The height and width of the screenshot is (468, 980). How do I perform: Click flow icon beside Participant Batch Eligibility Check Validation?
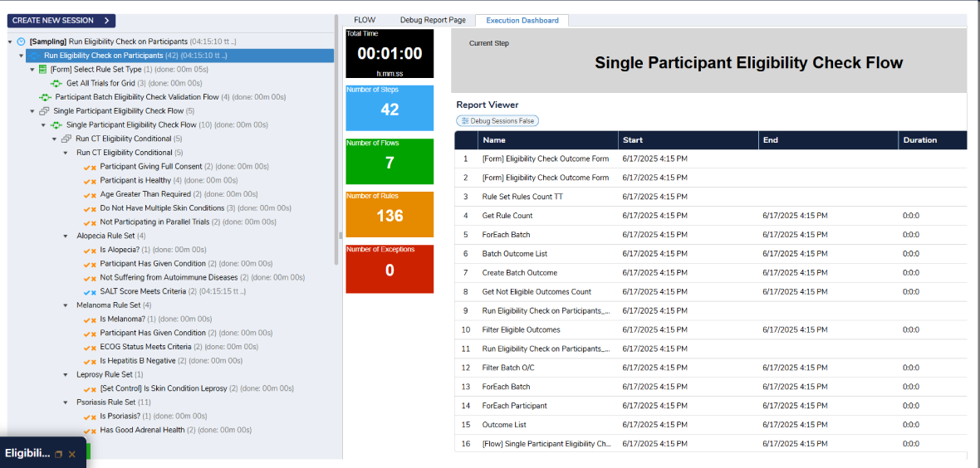pos(45,97)
